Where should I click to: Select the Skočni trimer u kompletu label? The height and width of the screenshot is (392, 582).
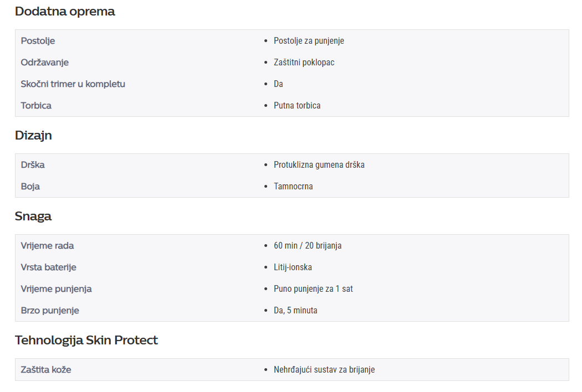point(73,84)
